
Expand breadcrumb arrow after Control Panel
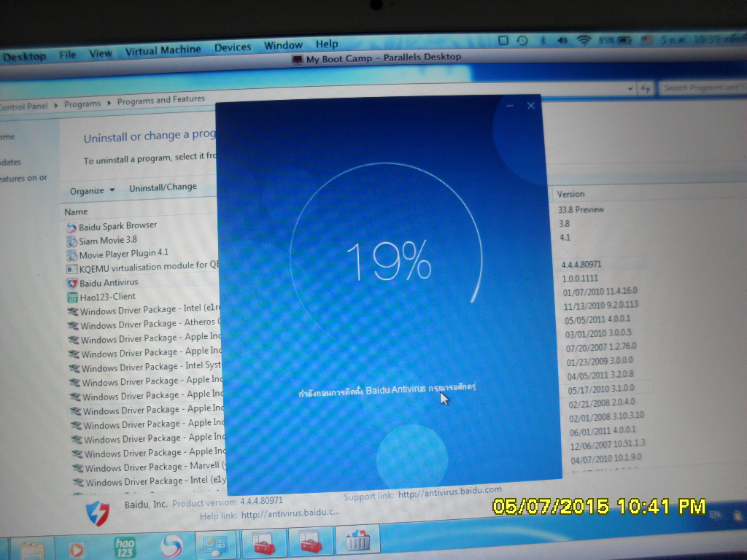(x=56, y=105)
